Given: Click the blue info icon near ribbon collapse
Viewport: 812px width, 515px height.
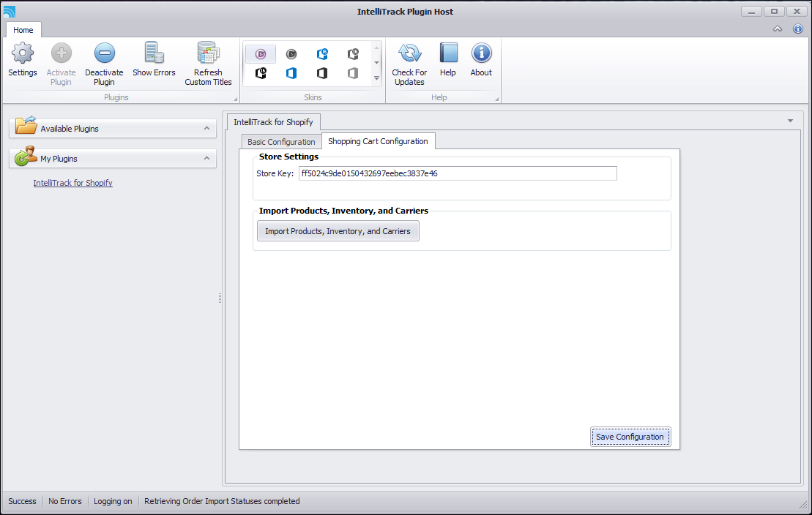Looking at the screenshot, I should point(798,29).
